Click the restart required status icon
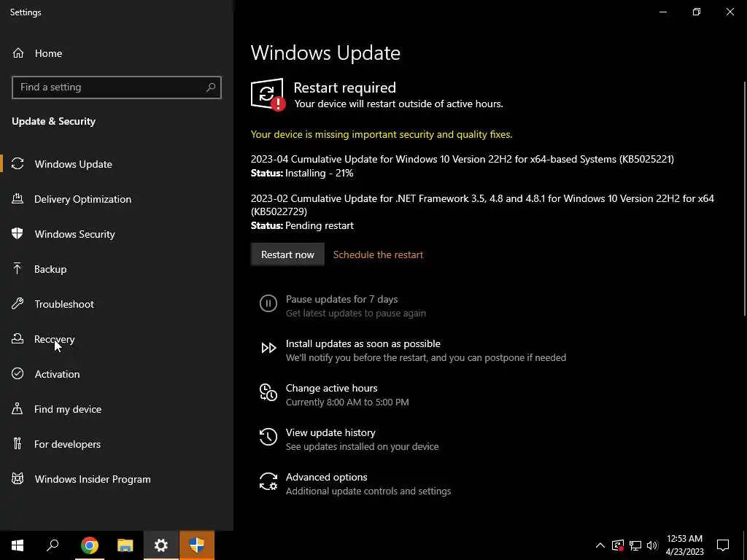747x560 pixels. click(268, 94)
